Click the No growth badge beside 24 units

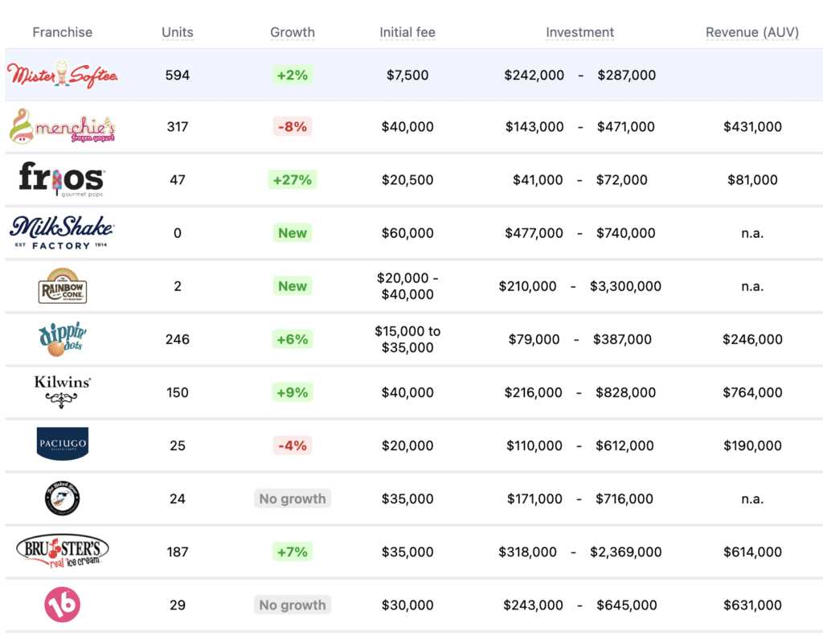click(293, 498)
